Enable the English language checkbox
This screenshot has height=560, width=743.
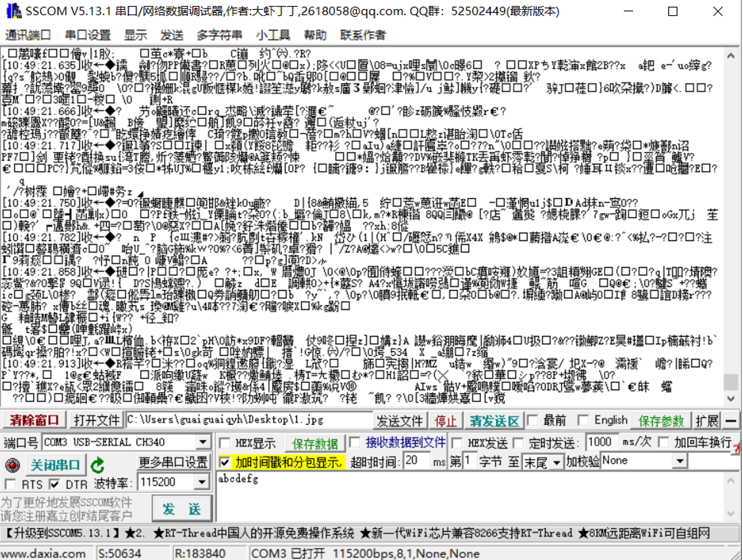coord(584,420)
